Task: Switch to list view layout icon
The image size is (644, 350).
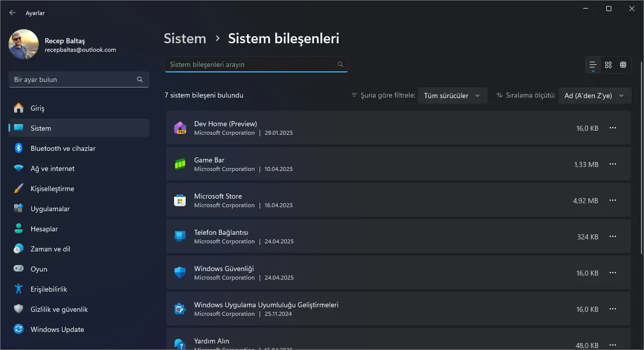Action: point(593,65)
